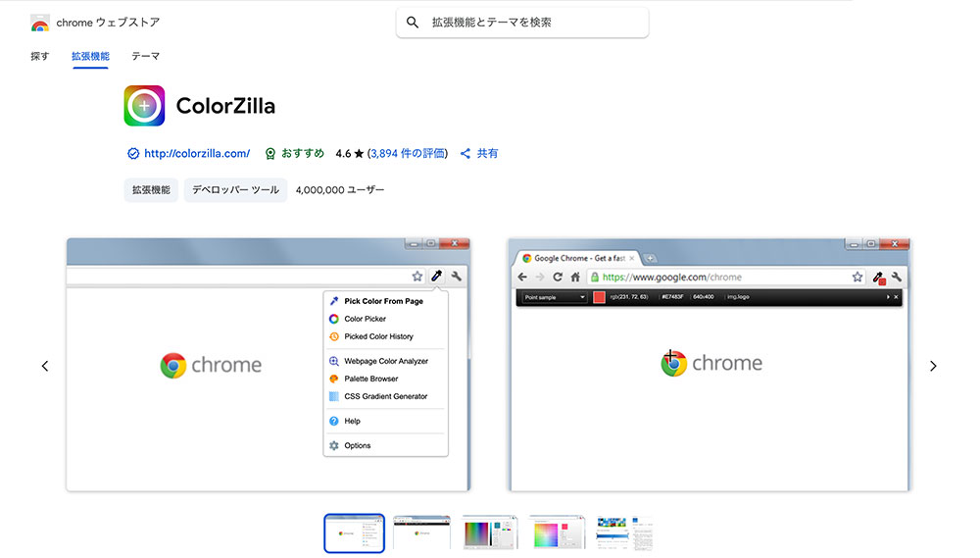Select the first screenshot thumbnail
The height and width of the screenshot is (558, 980).
(x=355, y=533)
